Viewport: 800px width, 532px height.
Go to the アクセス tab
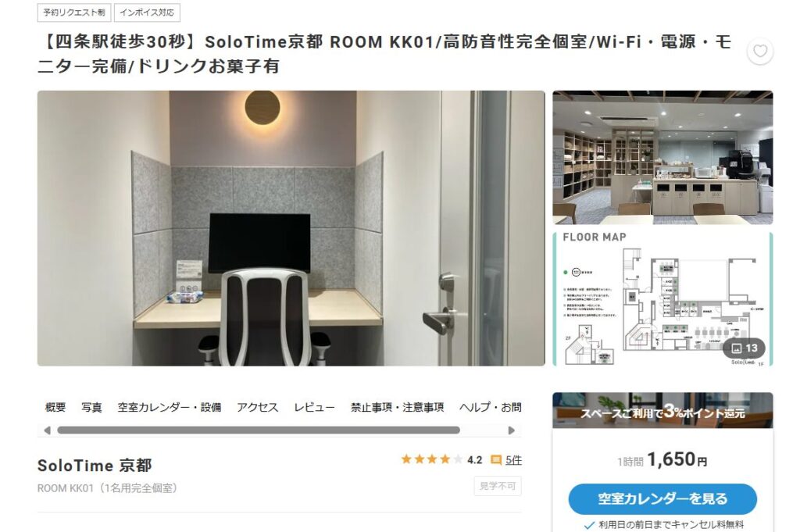tap(258, 407)
